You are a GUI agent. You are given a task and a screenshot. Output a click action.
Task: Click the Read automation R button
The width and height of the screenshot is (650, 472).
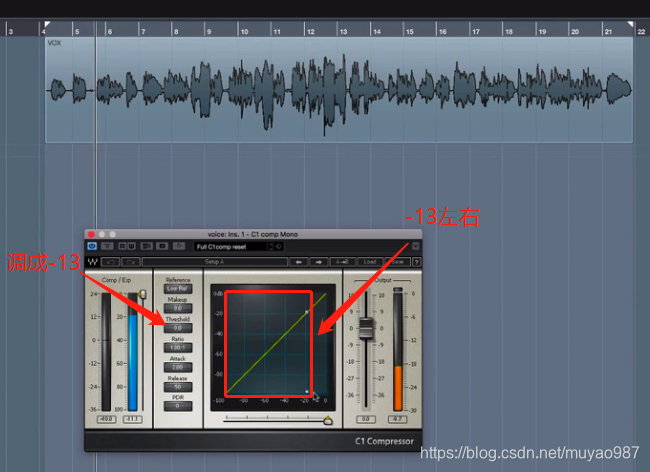pyautogui.click(x=122, y=246)
